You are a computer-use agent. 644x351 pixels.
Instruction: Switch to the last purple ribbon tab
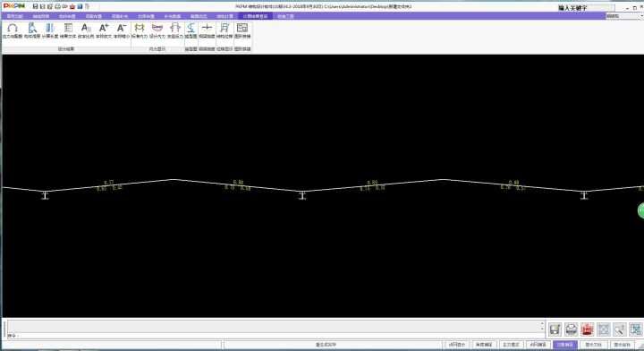point(285,16)
